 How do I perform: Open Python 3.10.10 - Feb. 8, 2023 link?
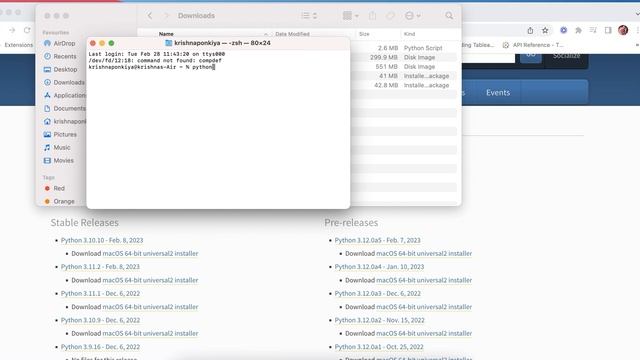[x=102, y=240]
